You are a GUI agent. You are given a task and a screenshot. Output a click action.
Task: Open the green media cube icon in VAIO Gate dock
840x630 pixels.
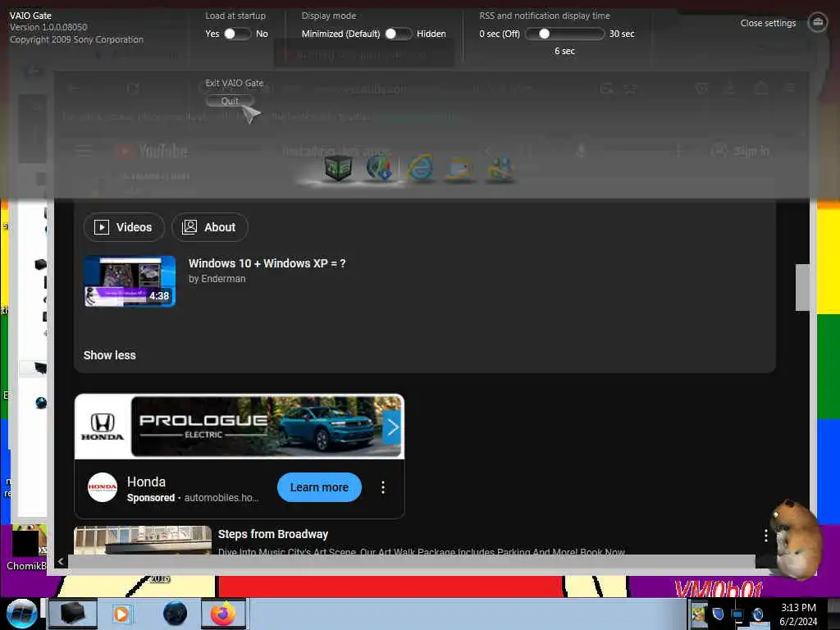tap(338, 167)
